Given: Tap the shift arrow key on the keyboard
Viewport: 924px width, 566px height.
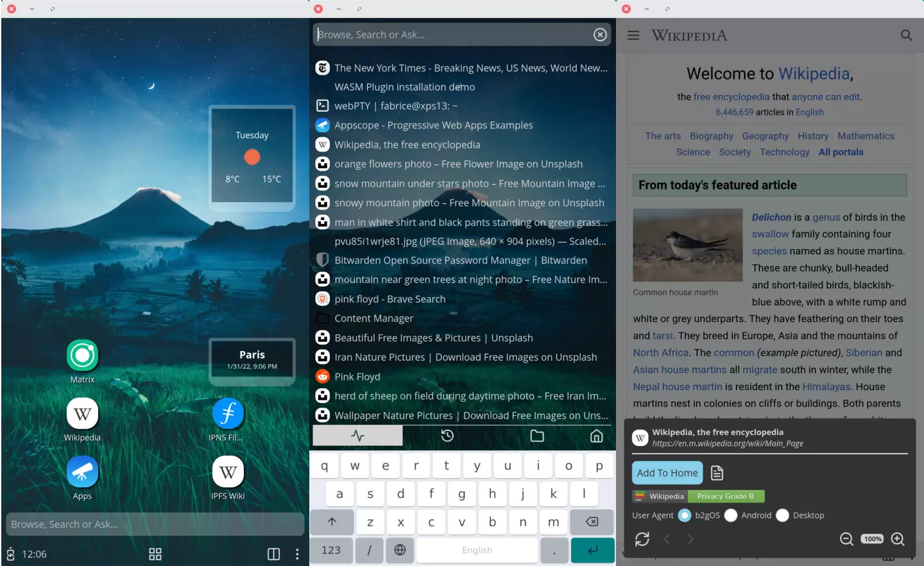Looking at the screenshot, I should (332, 522).
